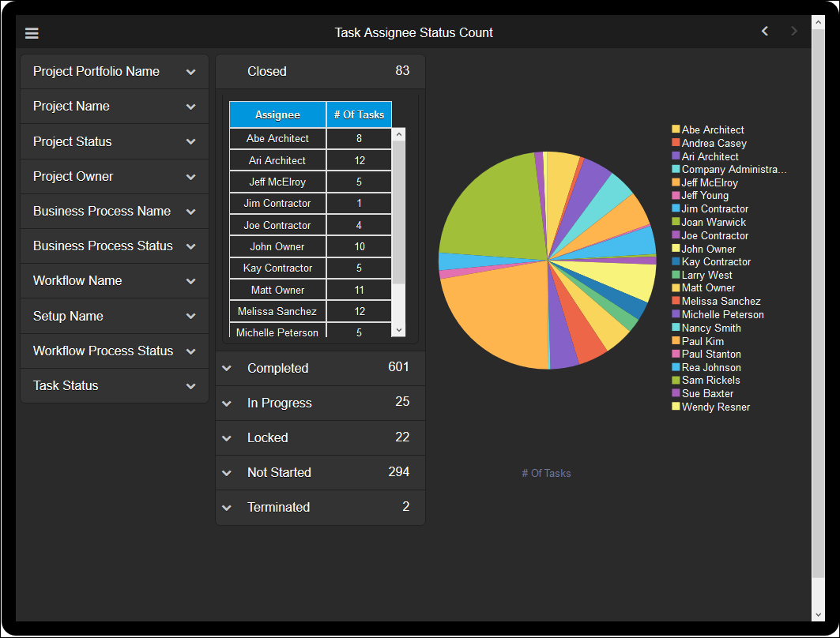
Task: Select the Melissa Sanchez table cell
Action: pos(277,312)
